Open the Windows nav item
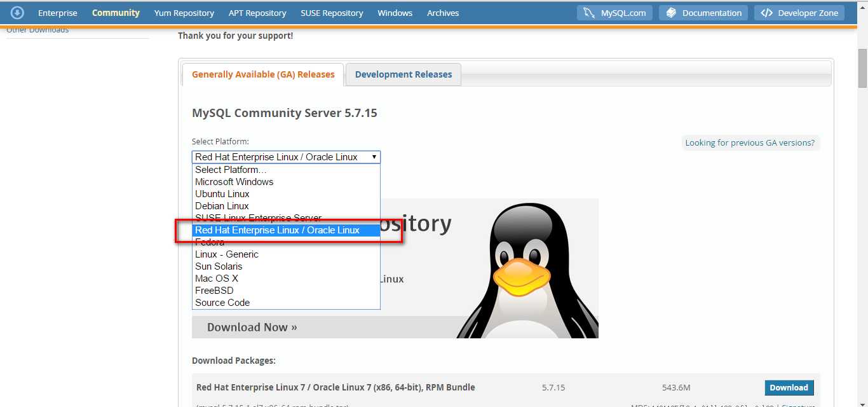The image size is (868, 407). [x=395, y=13]
